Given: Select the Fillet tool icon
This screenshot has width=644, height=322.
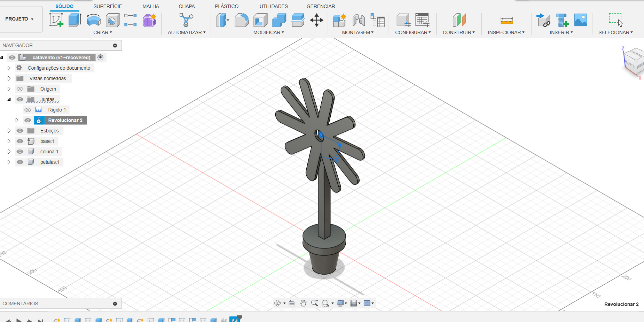Looking at the screenshot, I should click(242, 20).
